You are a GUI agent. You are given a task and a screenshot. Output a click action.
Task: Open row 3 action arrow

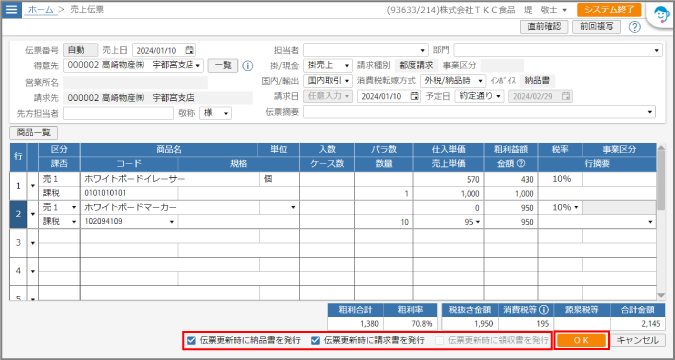33,243
